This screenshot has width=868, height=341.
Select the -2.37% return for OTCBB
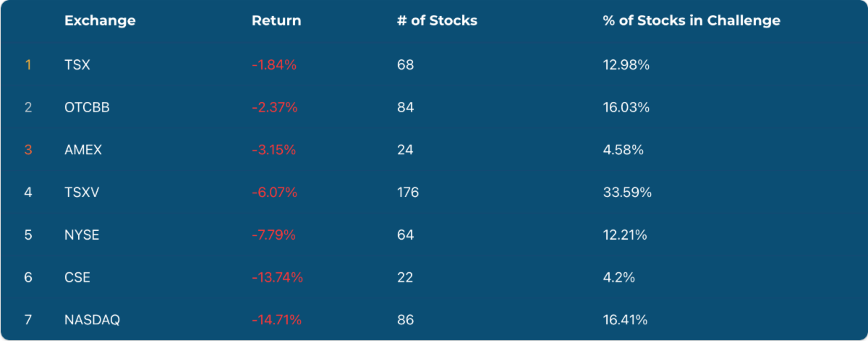(275, 108)
